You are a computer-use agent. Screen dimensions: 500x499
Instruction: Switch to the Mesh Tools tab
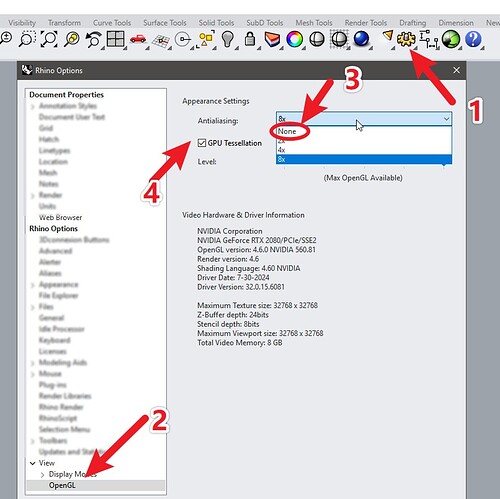click(314, 23)
